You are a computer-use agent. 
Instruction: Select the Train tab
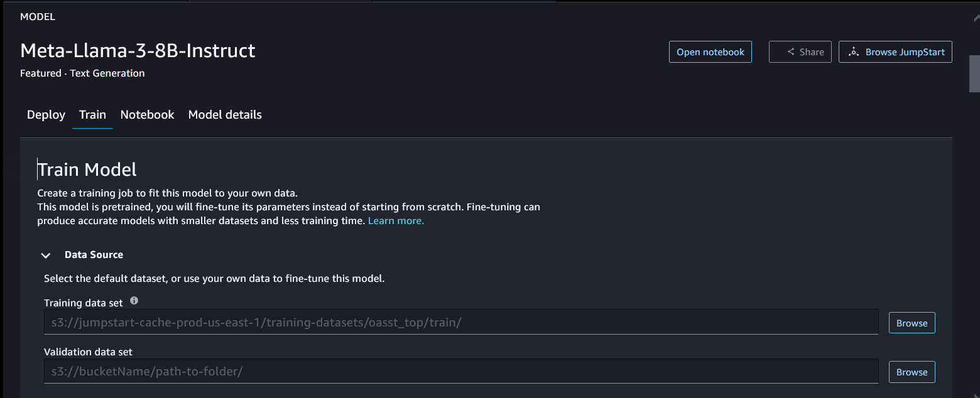(x=92, y=115)
